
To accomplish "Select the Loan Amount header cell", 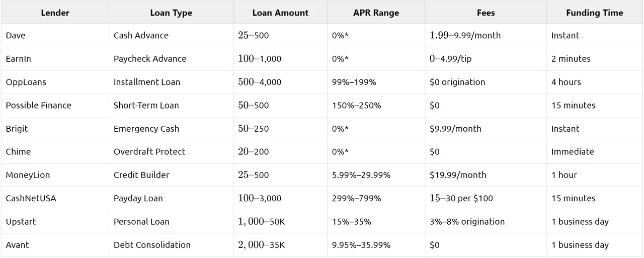I will coord(280,13).
